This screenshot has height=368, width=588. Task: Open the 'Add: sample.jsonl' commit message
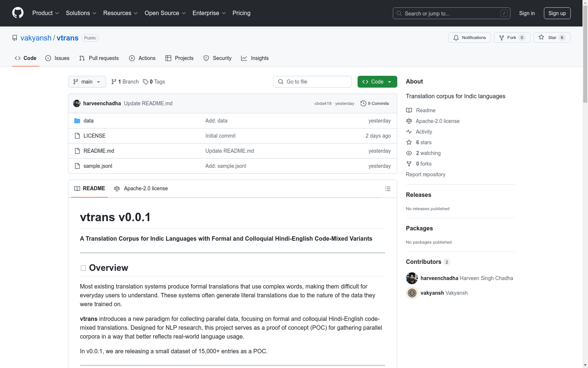pyautogui.click(x=226, y=166)
